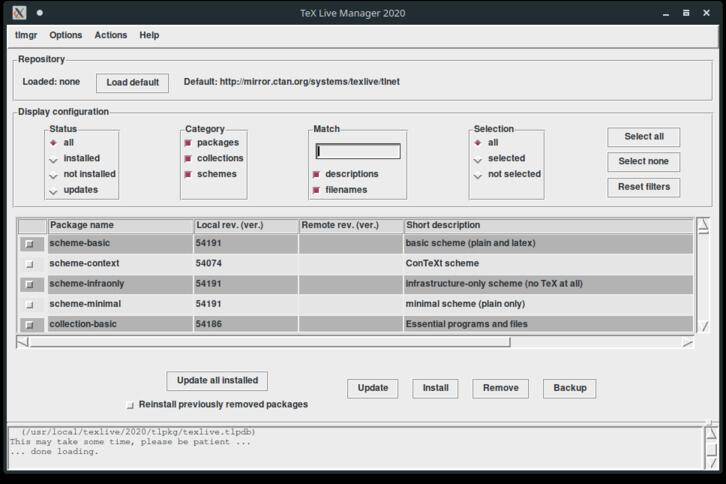Click package list scroll-down arrow

coord(703,326)
